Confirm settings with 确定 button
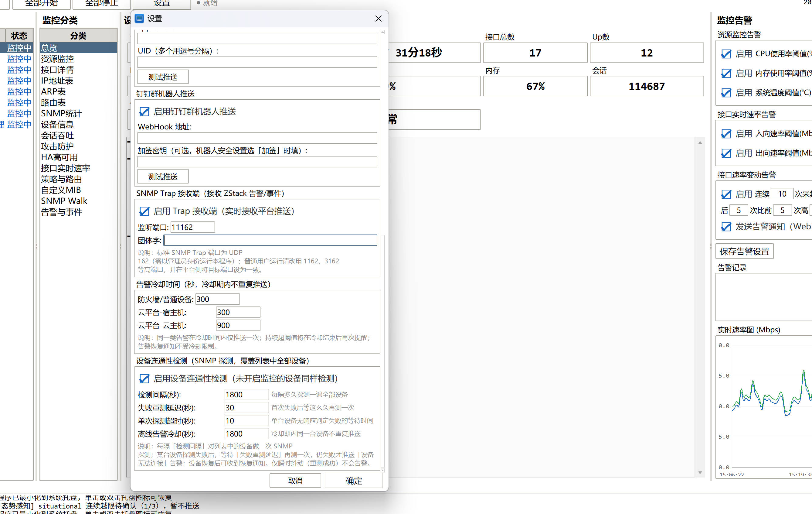 click(354, 481)
